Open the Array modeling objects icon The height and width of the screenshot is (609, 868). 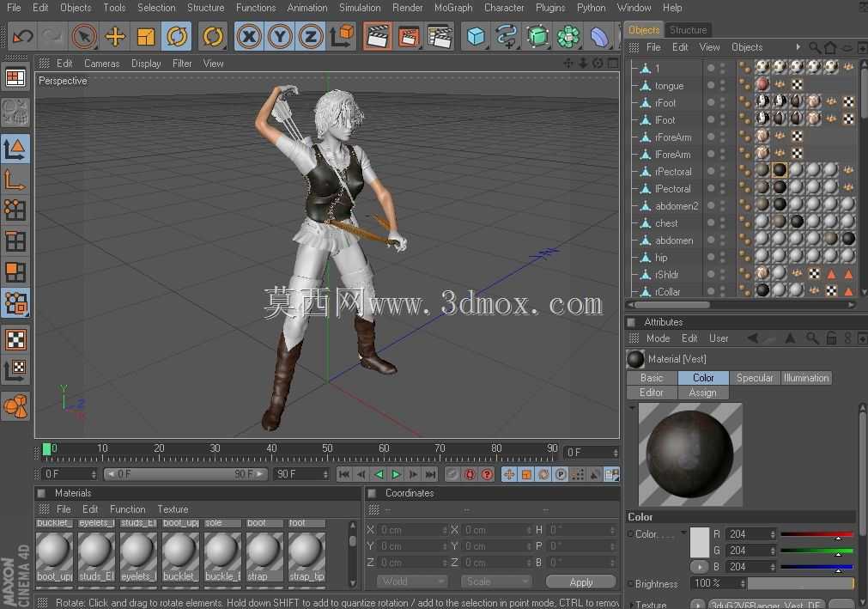(x=568, y=37)
